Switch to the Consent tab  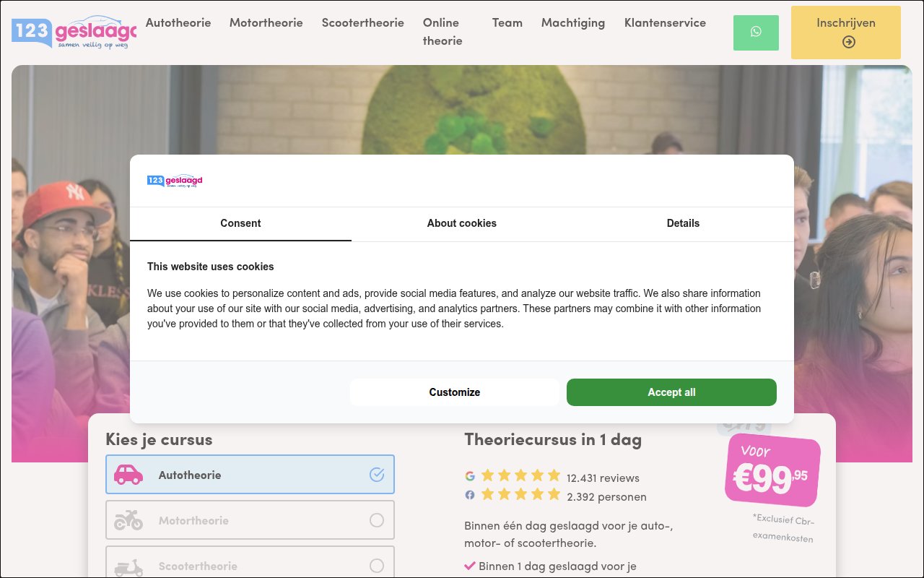tap(240, 223)
